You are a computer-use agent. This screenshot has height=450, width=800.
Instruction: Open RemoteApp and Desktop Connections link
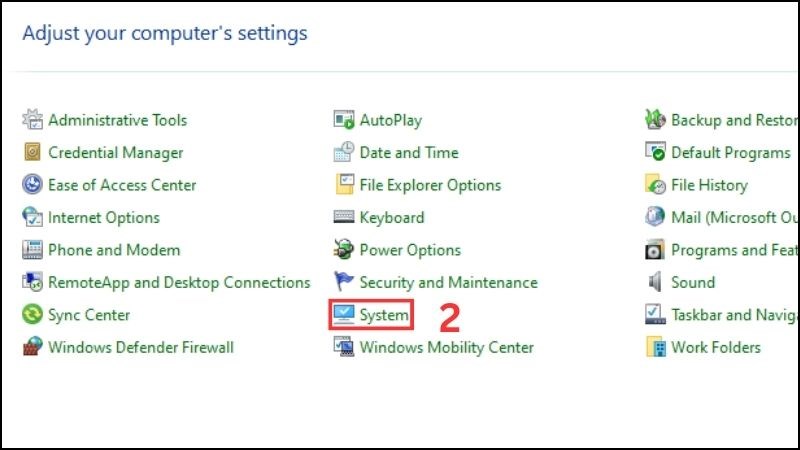pyautogui.click(x=179, y=283)
